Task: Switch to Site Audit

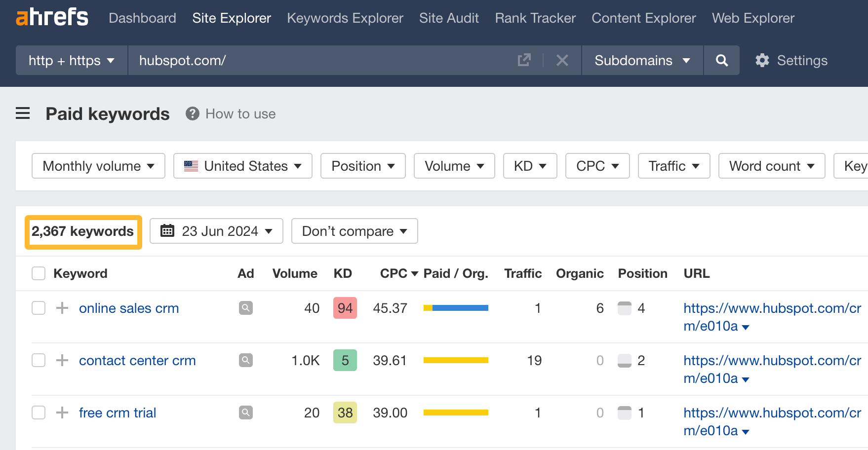Action: (x=448, y=18)
